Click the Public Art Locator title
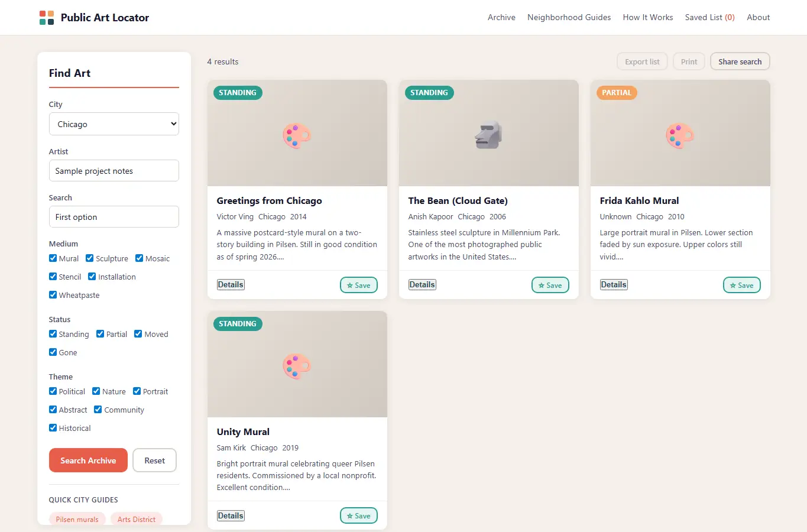Viewport: 807px width, 532px height. coord(105,18)
